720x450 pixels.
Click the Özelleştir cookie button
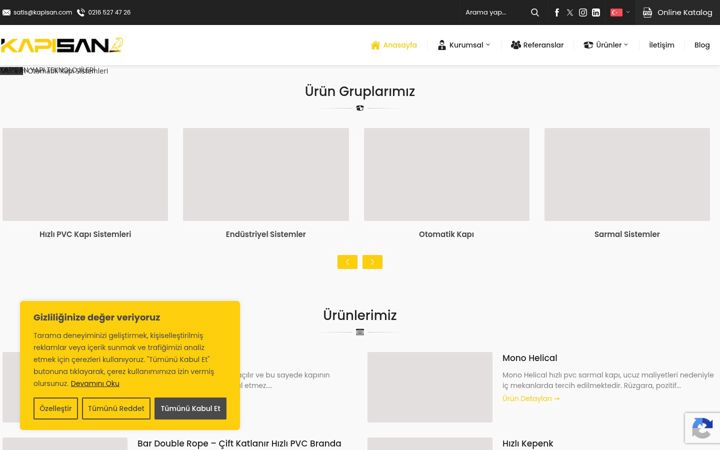click(56, 408)
